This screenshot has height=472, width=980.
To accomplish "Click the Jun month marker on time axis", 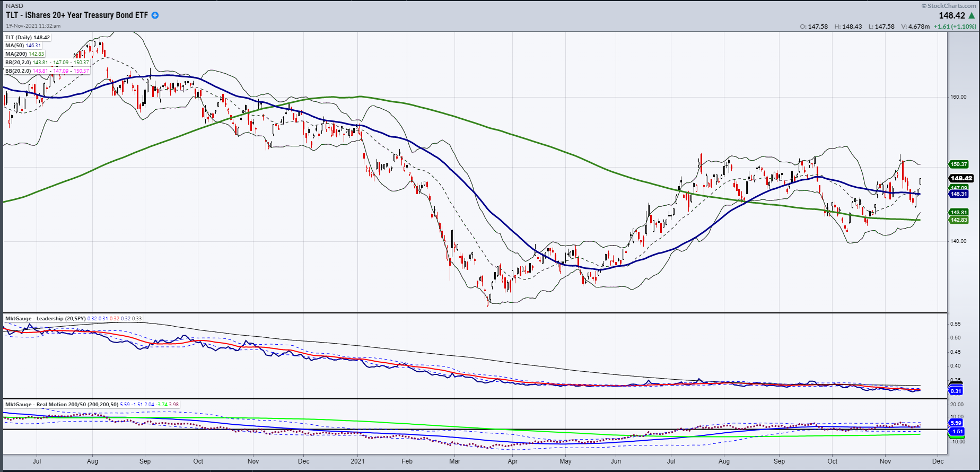I will click(616, 461).
